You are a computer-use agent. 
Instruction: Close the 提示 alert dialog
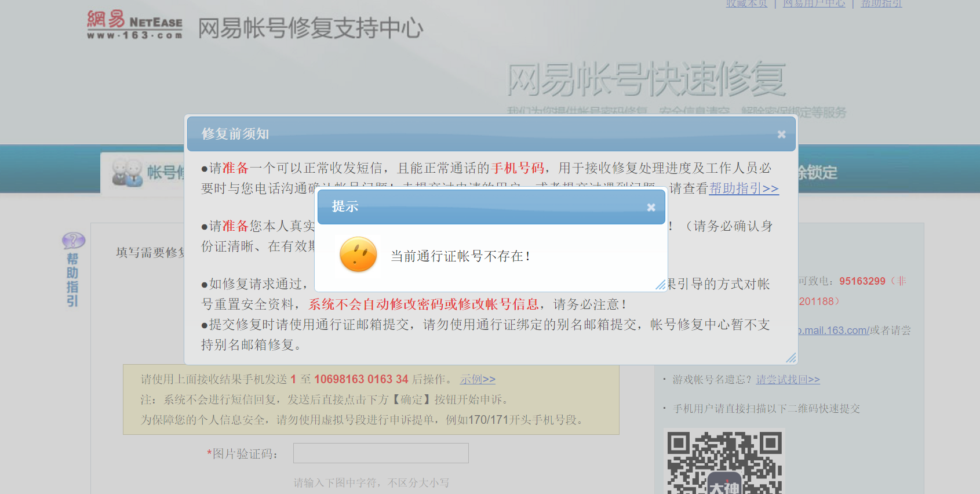pos(651,208)
